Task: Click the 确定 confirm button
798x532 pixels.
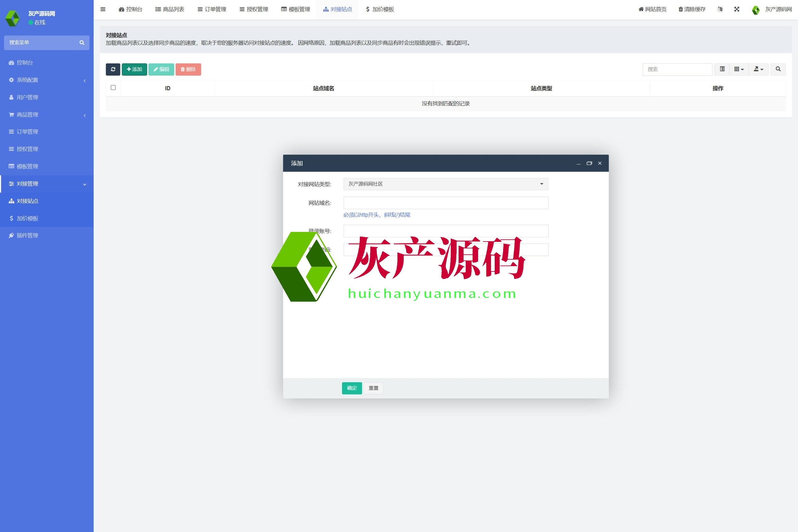Action: (352, 388)
